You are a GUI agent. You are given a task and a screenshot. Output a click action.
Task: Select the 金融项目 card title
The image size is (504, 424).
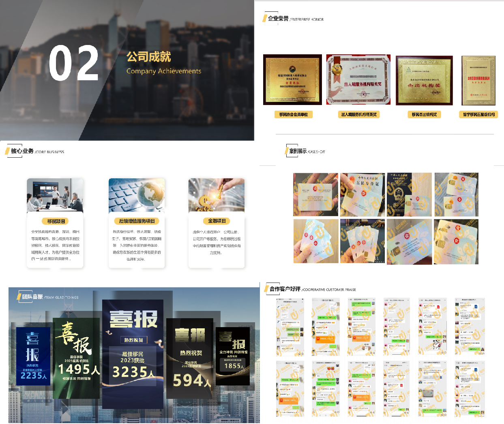click(217, 221)
